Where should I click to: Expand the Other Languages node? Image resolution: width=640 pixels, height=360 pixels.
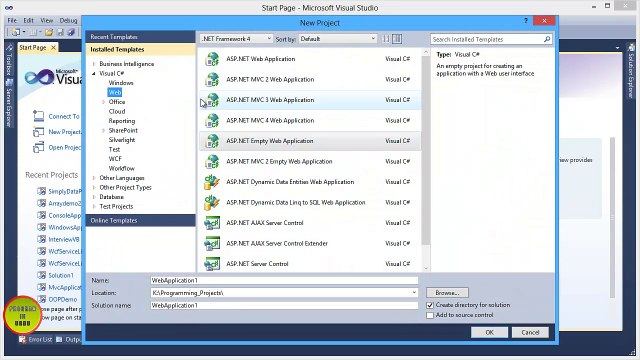[94, 178]
